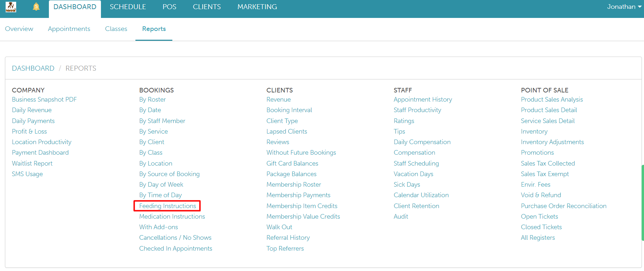Open Cancellations / No Shows report
644x271 pixels.
pyautogui.click(x=175, y=238)
